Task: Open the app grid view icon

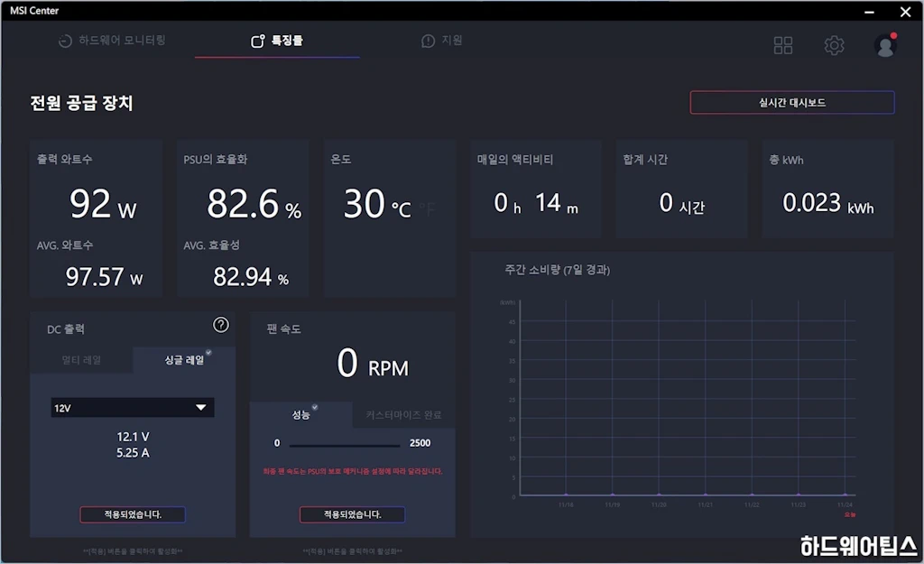Action: click(782, 45)
